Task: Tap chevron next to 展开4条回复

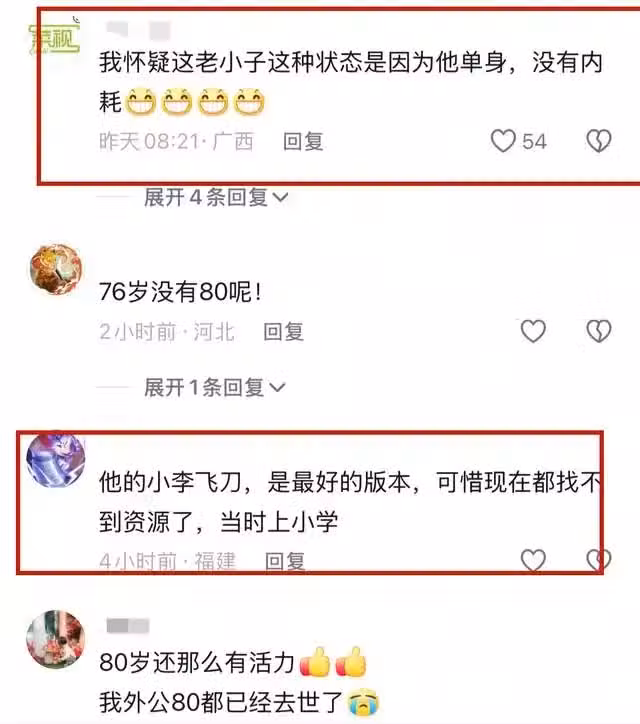Action: tap(280, 199)
